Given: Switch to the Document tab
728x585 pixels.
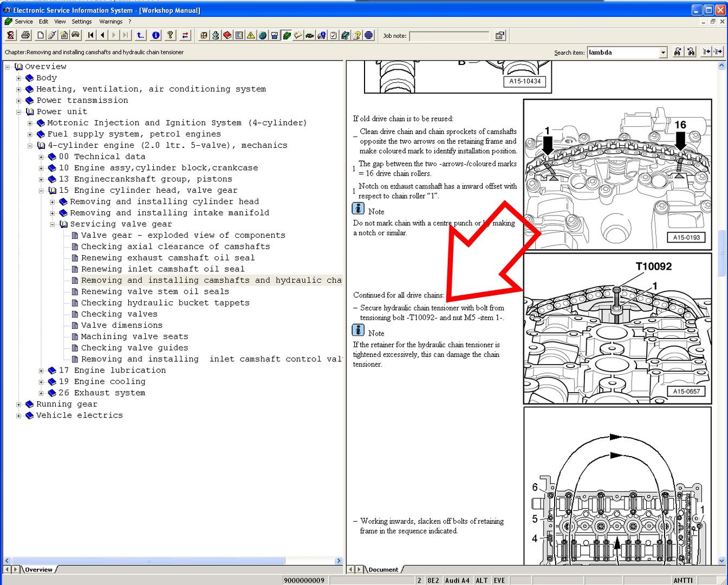Looking at the screenshot, I should click(x=382, y=569).
